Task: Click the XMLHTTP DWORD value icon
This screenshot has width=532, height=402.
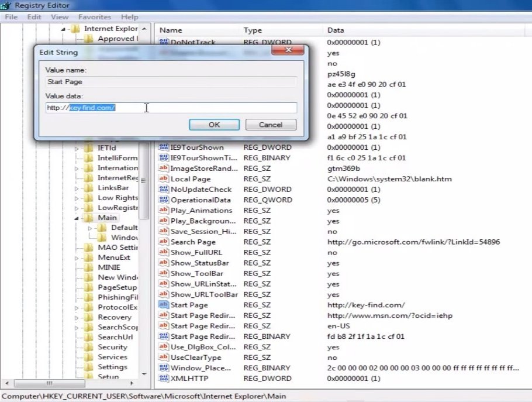Action: coord(164,378)
